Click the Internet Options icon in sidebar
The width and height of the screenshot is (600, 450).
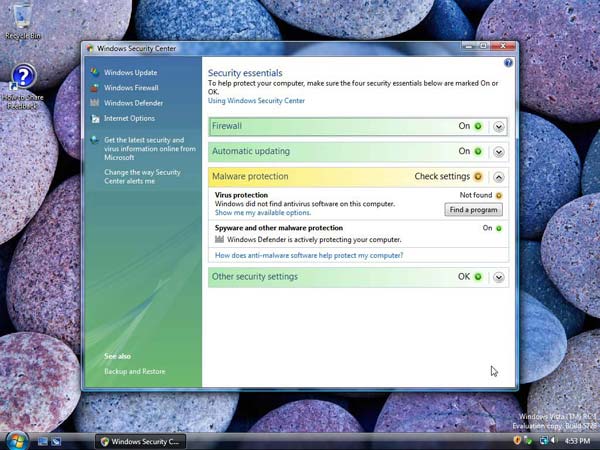point(94,118)
